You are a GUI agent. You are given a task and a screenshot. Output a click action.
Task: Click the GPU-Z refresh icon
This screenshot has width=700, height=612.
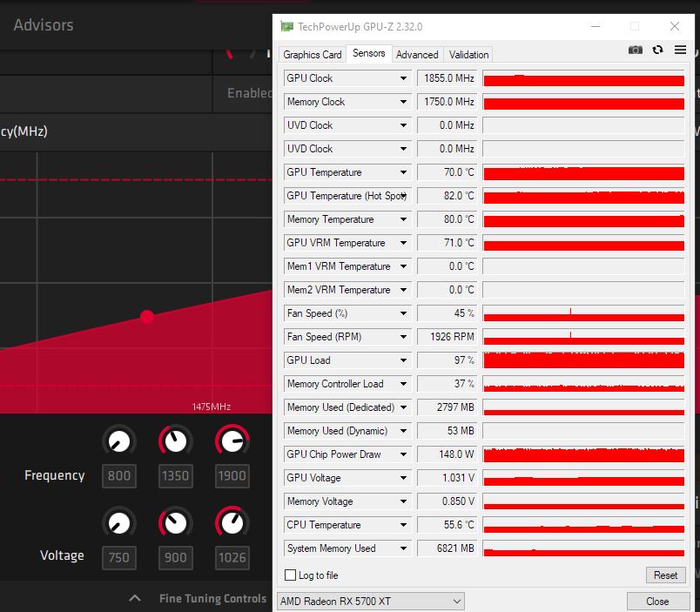tap(657, 50)
